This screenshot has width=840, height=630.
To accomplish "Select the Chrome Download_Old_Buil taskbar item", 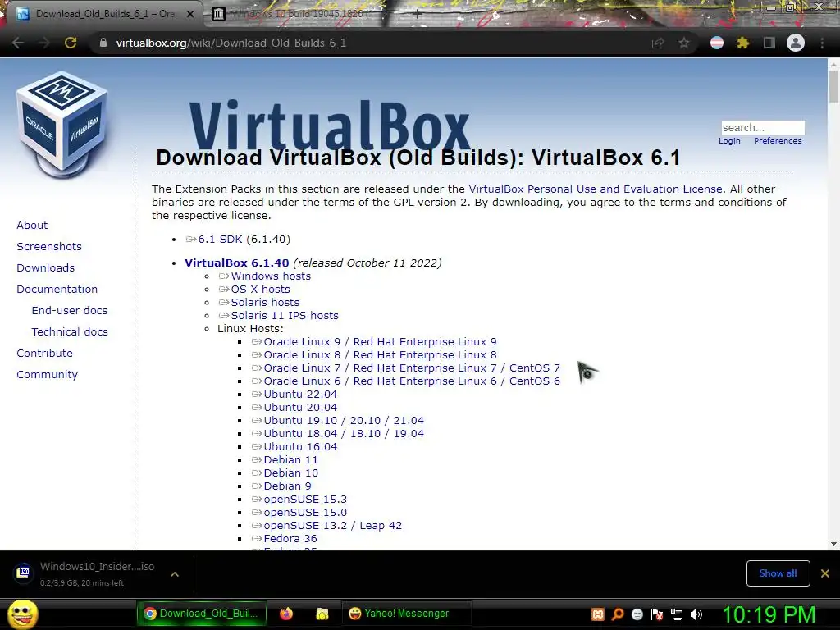I will click(x=202, y=614).
